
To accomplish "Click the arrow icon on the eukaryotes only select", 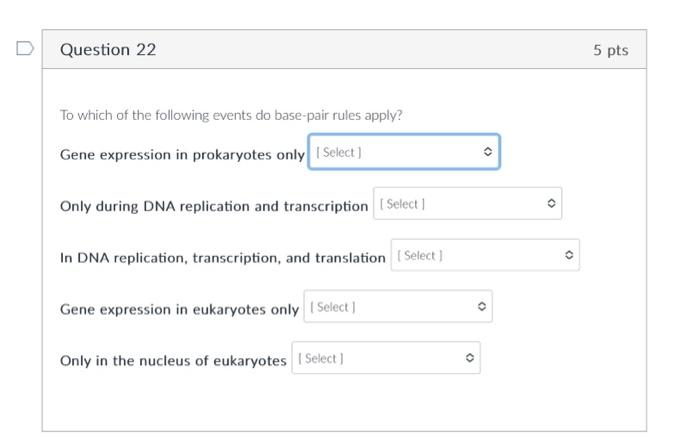I will coord(482,307).
